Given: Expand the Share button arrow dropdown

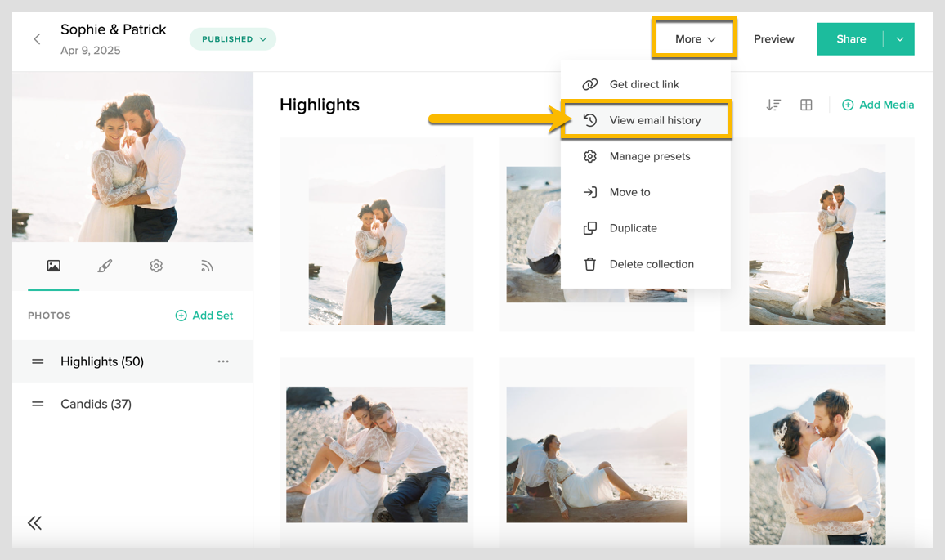Looking at the screenshot, I should click(x=899, y=39).
